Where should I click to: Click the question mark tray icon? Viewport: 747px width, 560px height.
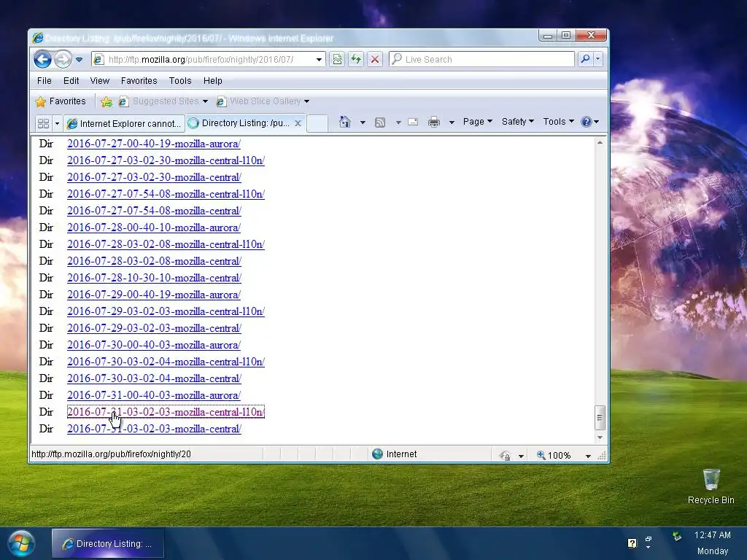[632, 543]
